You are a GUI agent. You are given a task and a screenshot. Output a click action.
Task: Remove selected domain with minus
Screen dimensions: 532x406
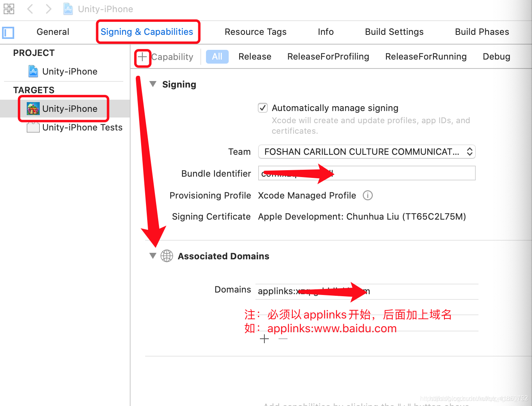283,339
